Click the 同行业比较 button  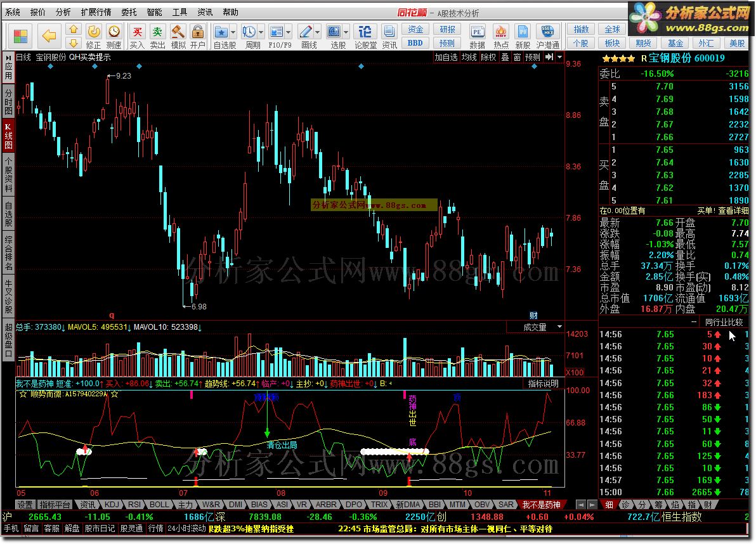[724, 322]
